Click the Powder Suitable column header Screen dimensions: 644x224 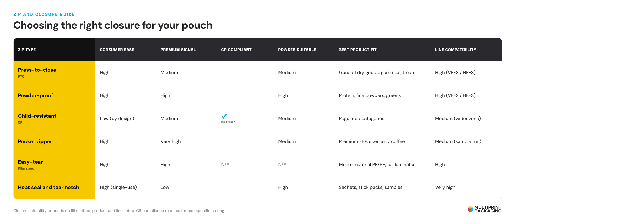297,50
